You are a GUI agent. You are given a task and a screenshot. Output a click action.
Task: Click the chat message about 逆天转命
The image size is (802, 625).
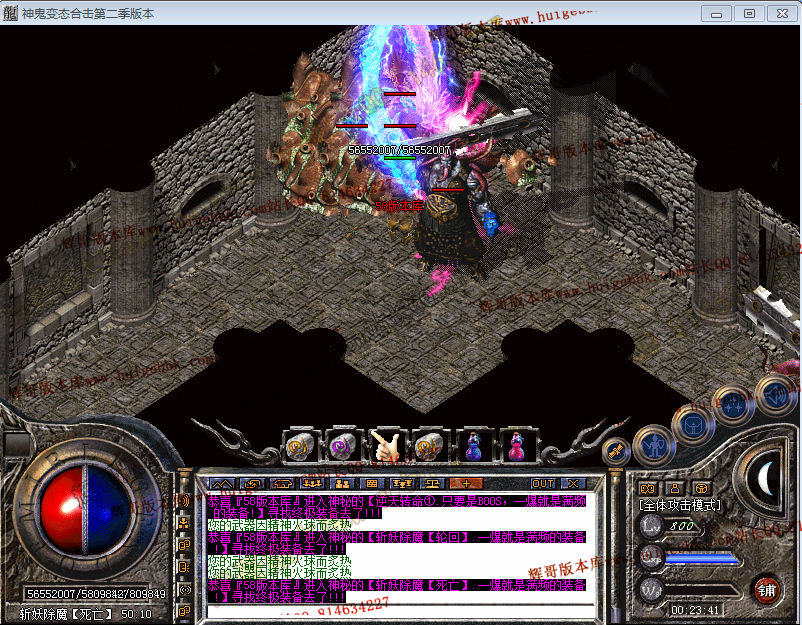(396, 507)
